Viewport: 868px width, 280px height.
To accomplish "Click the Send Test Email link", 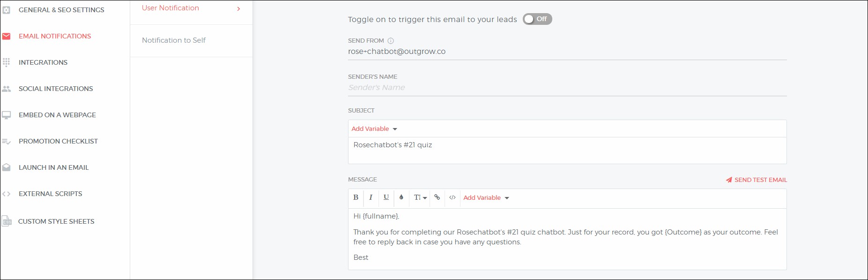I will 760,180.
